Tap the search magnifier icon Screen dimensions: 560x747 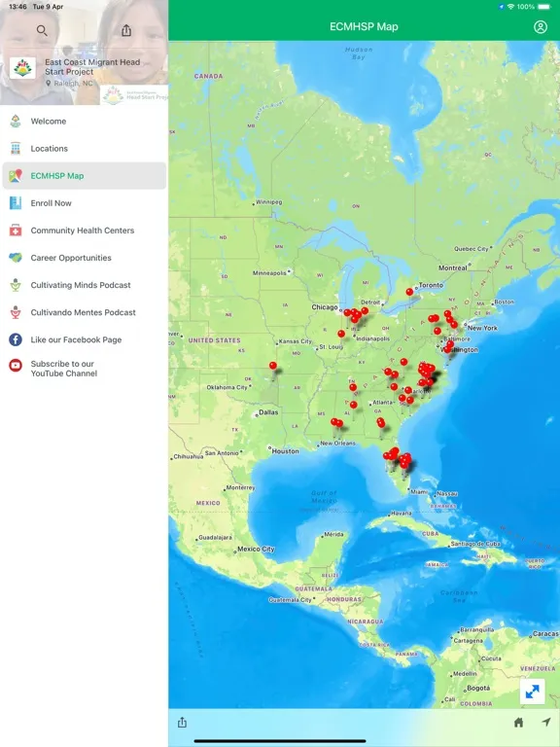pyautogui.click(x=42, y=30)
